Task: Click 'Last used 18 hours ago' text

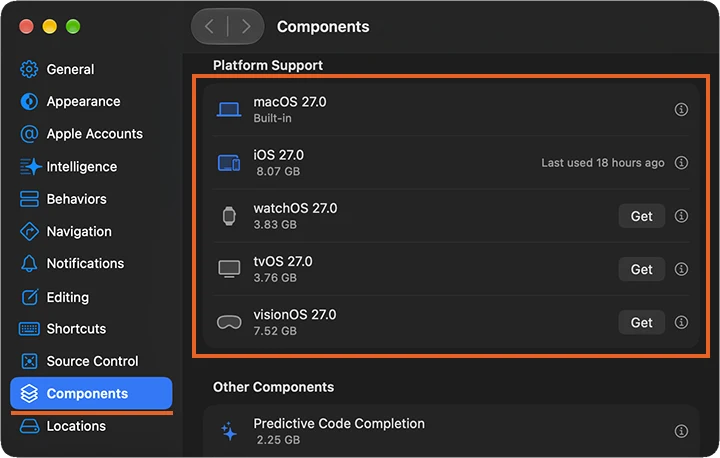Action: pyautogui.click(x=602, y=163)
